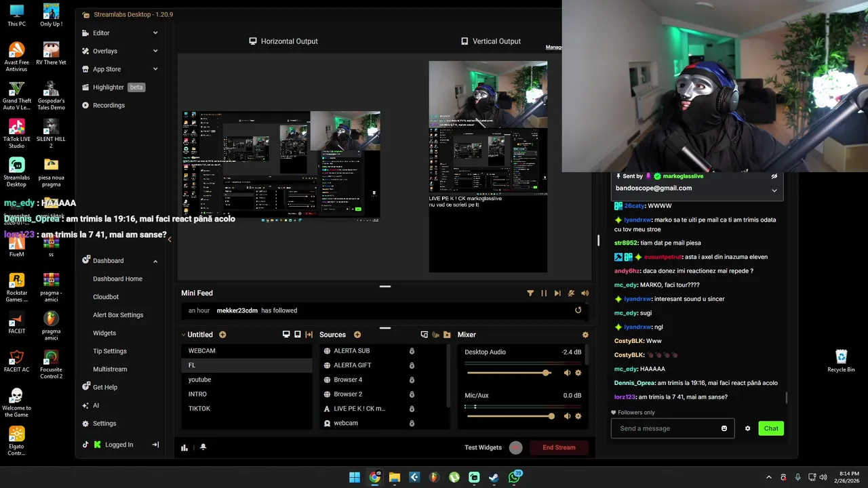Open notifications bell icon
Image resolution: width=868 pixels, height=488 pixels.
pos(203,447)
